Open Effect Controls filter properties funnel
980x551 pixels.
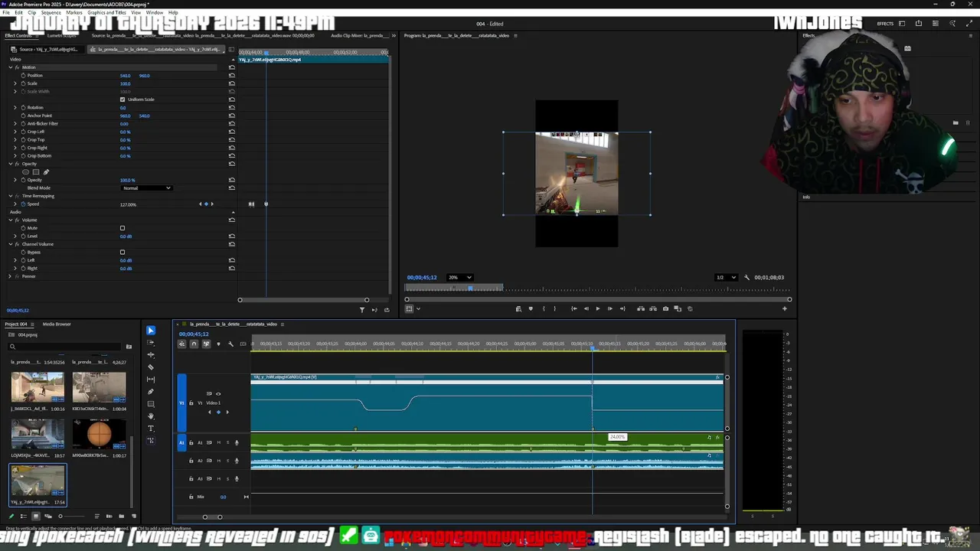pos(362,309)
